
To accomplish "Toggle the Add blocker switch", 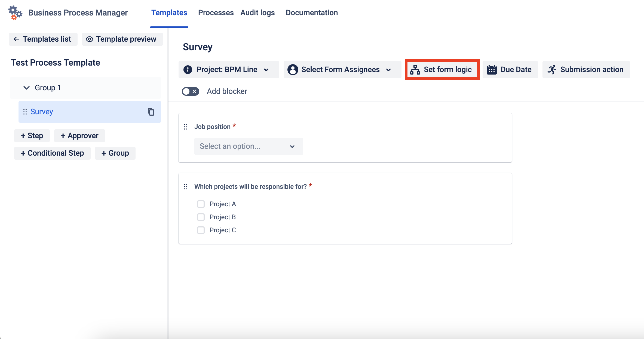I will [x=190, y=91].
